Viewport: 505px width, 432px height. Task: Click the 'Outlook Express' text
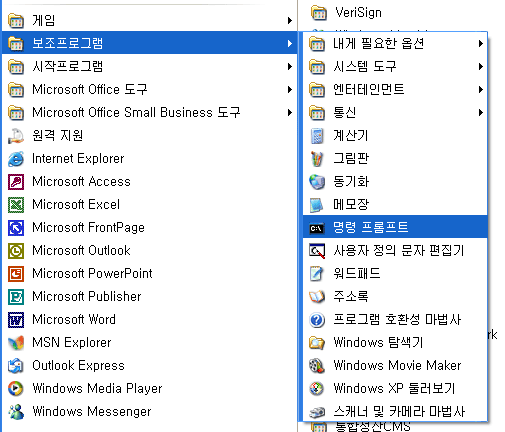click(x=78, y=366)
